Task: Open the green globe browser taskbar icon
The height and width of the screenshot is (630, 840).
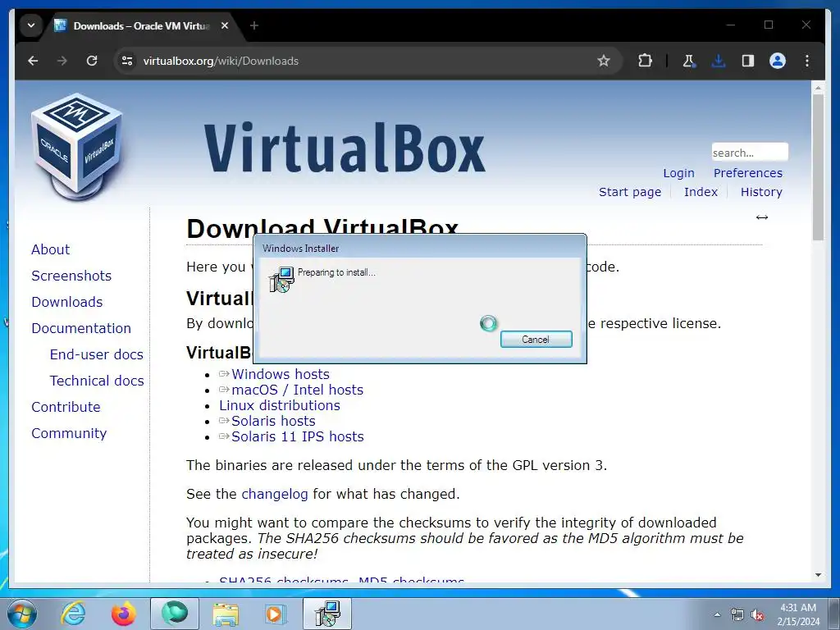Action: pyautogui.click(x=175, y=614)
